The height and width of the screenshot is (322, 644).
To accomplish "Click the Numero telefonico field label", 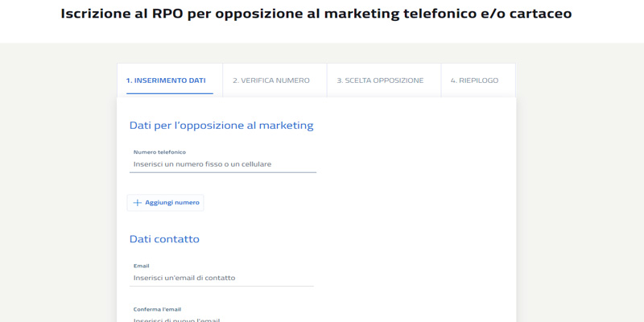I will [159, 151].
